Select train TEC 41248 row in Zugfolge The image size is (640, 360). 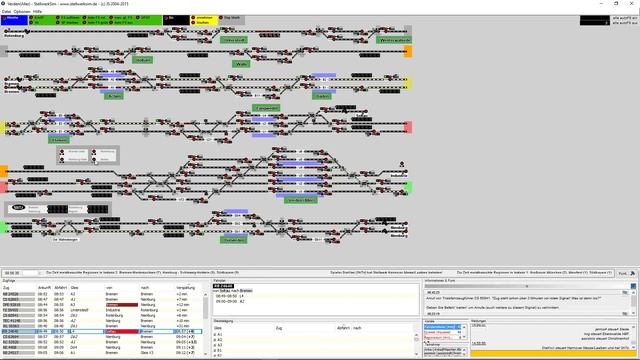[102, 321]
